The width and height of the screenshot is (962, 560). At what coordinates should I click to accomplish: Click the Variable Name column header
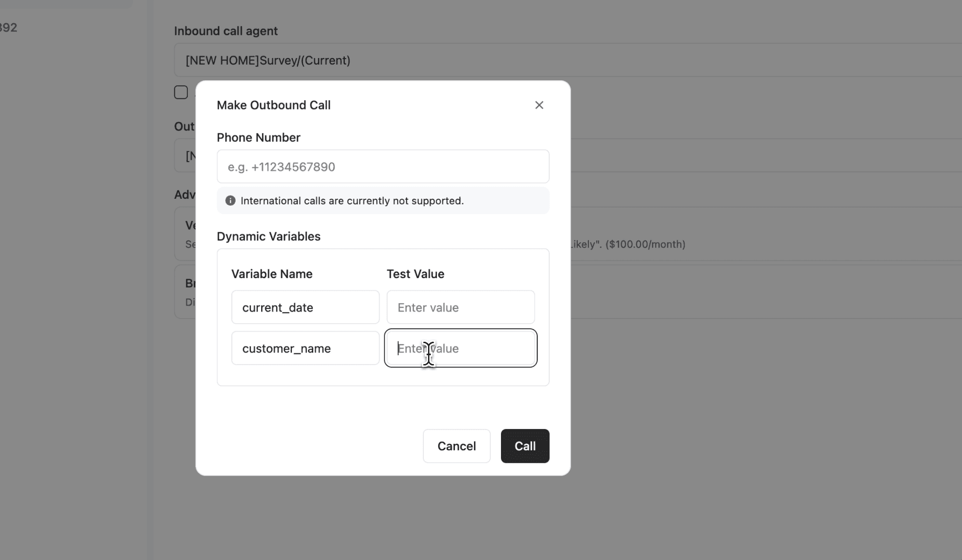(x=272, y=274)
